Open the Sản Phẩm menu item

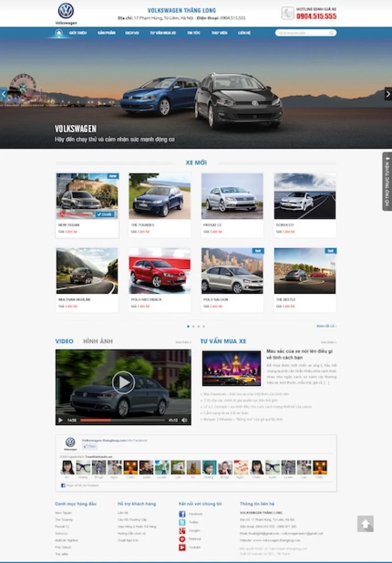106,33
